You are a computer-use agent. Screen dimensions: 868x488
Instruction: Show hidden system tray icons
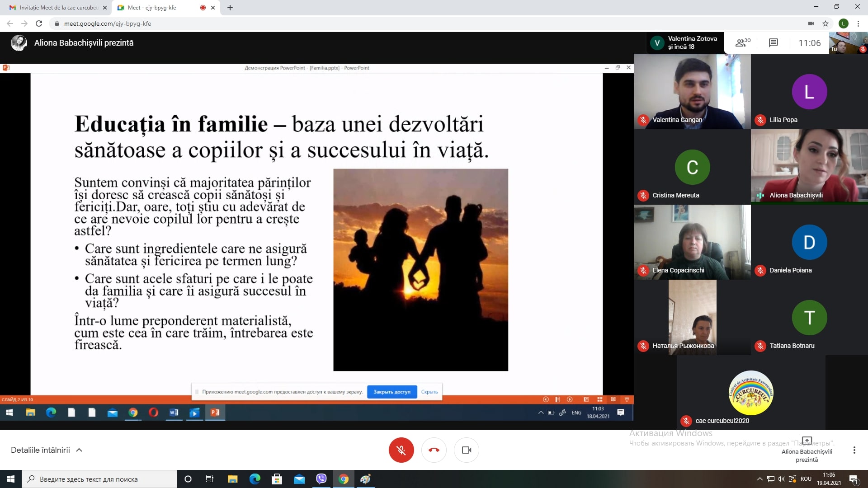759,479
